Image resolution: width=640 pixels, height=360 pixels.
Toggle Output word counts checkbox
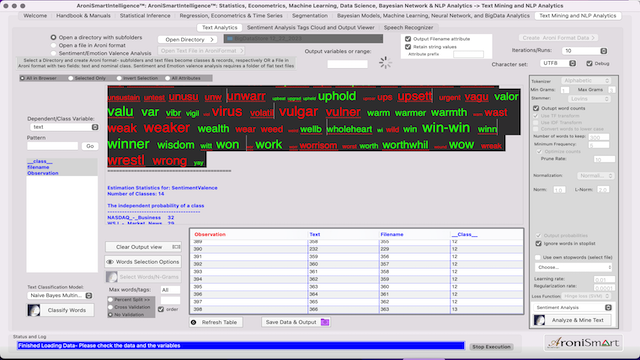(x=536, y=108)
